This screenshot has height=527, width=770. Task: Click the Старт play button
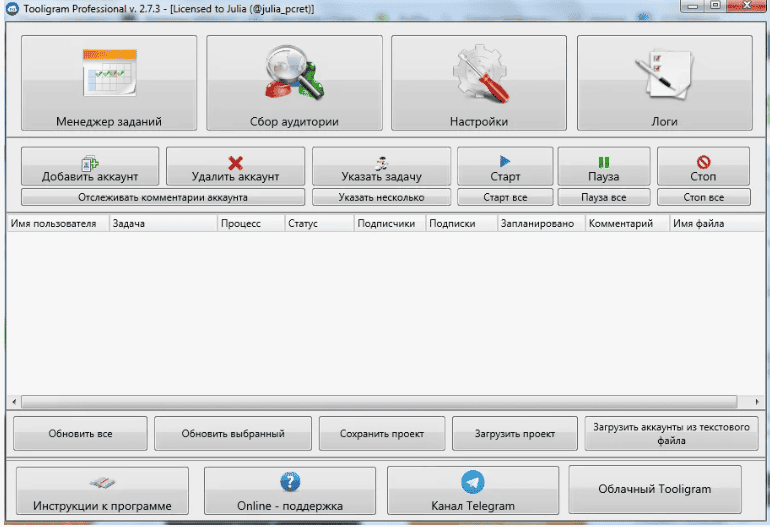(505, 166)
